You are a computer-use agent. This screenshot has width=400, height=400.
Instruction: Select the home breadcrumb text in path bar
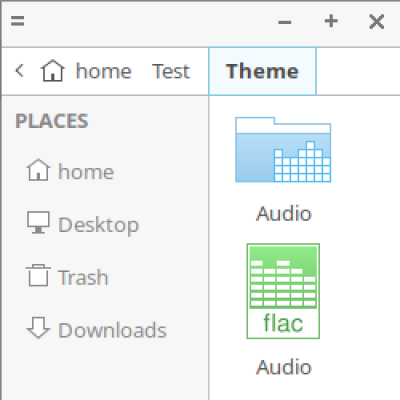point(104,71)
